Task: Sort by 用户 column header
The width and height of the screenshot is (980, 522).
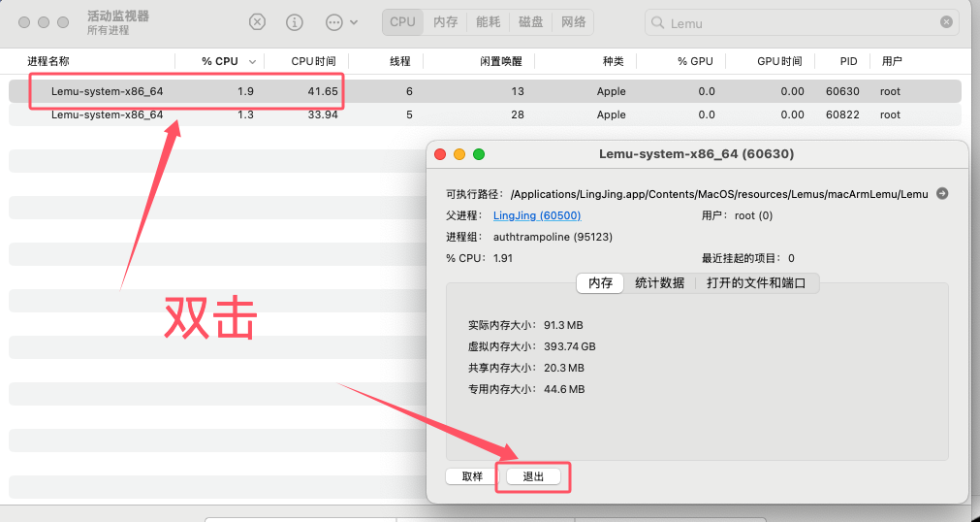Action: click(892, 61)
